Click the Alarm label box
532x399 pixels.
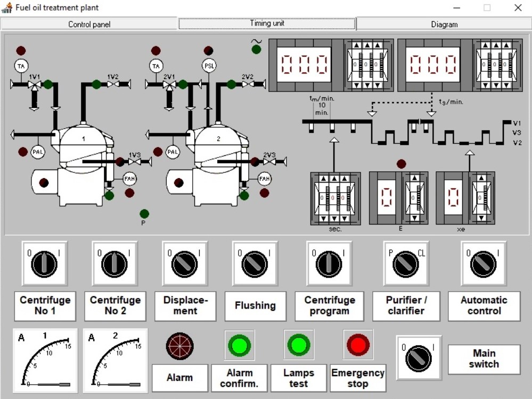point(180,378)
